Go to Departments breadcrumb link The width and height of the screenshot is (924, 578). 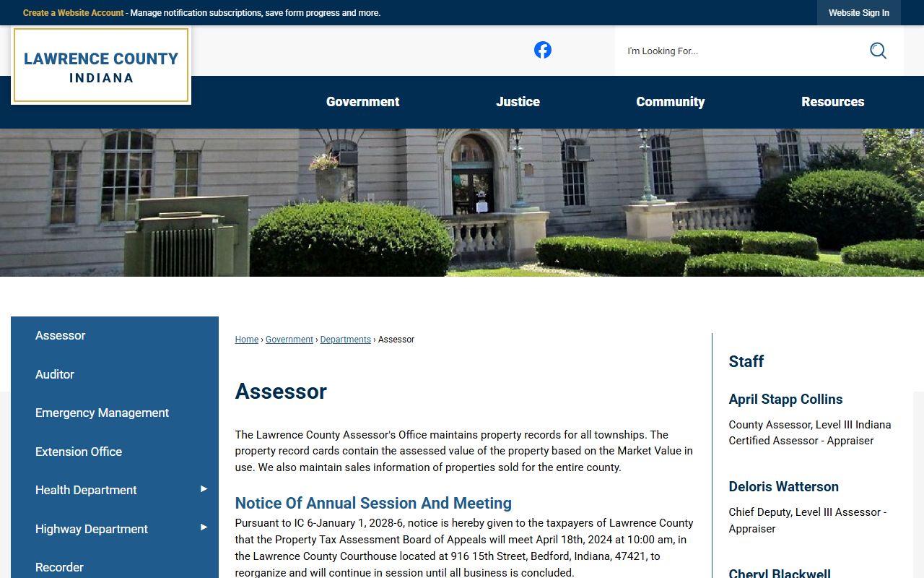[345, 340]
